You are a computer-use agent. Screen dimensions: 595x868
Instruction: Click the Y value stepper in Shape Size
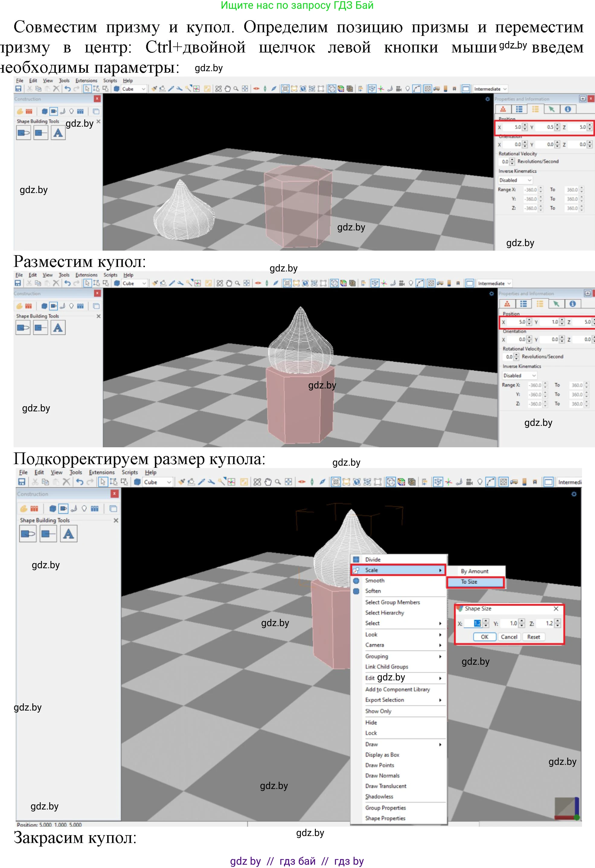pos(522,623)
